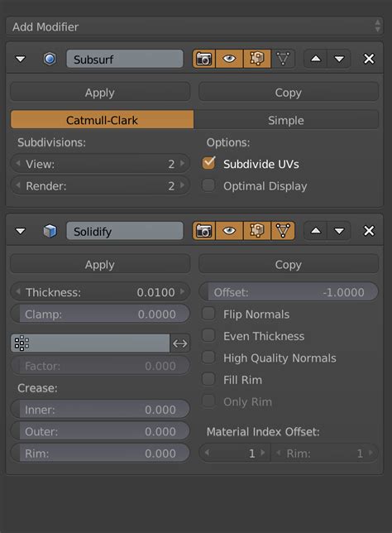Click the Solidify Offset slider
Viewport: 392px width, 533px height.
pos(289,292)
